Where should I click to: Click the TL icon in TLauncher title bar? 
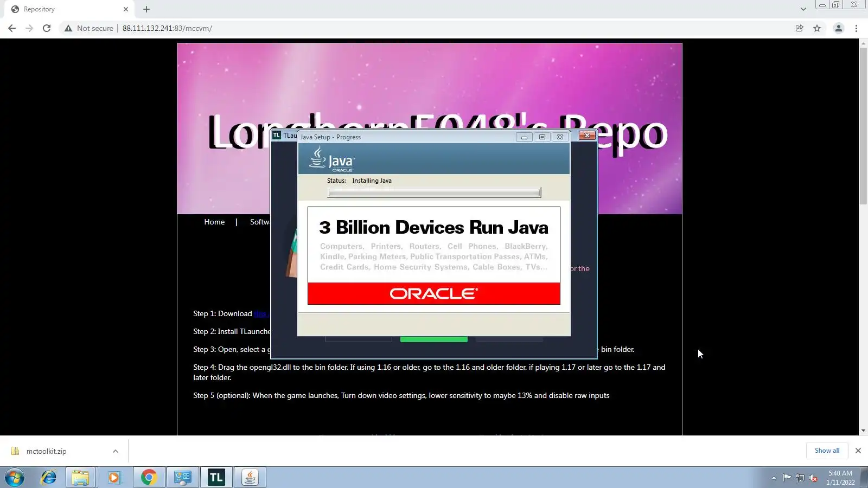coord(277,135)
